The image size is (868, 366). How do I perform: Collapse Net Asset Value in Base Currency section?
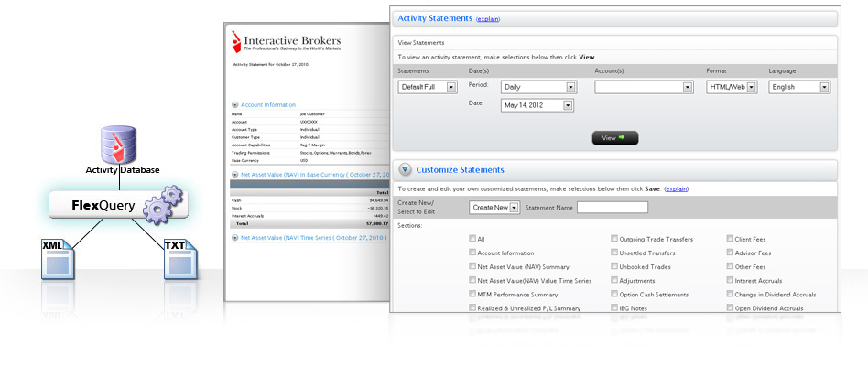pyautogui.click(x=235, y=174)
